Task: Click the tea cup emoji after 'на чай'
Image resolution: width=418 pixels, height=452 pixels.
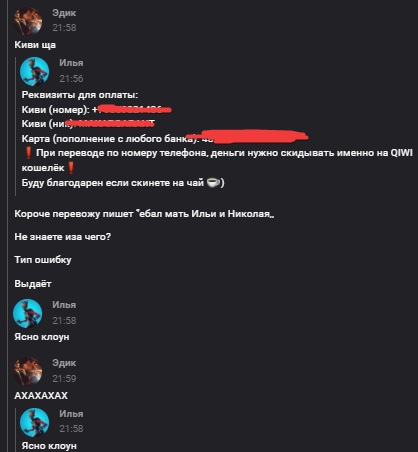Action: (x=213, y=182)
